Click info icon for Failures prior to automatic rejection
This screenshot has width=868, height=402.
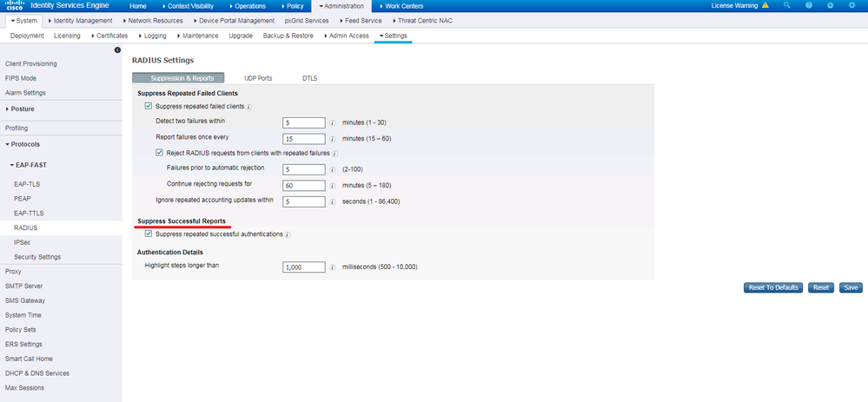click(333, 170)
